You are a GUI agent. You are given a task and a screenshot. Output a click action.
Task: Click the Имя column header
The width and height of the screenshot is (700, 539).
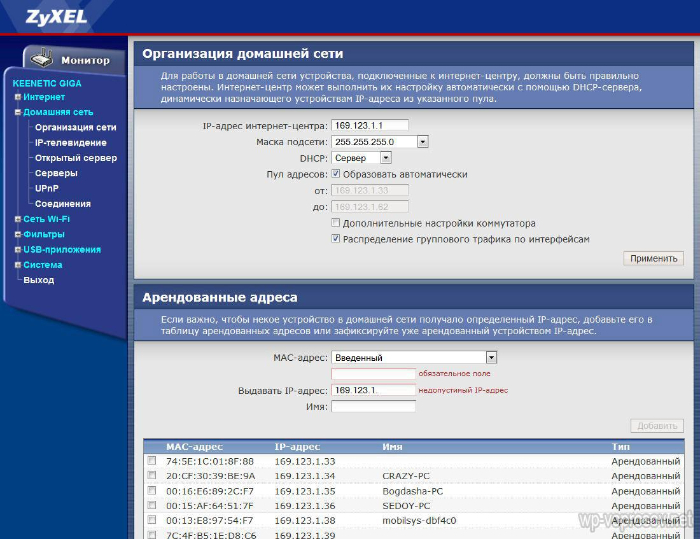click(x=392, y=447)
